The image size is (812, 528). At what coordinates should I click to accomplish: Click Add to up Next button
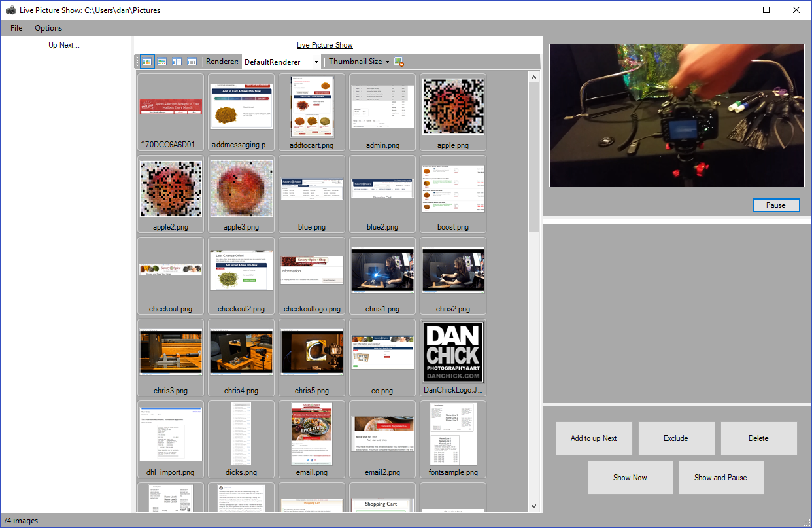click(x=594, y=438)
